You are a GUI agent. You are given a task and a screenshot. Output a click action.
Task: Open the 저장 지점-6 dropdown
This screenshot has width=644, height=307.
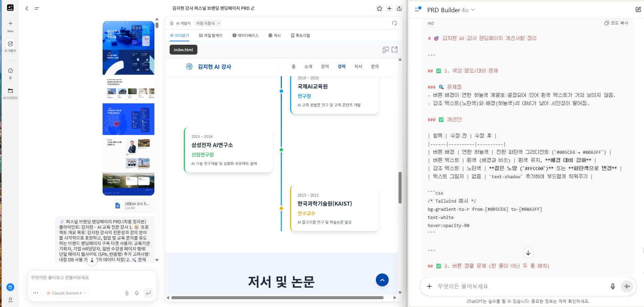tap(208, 23)
